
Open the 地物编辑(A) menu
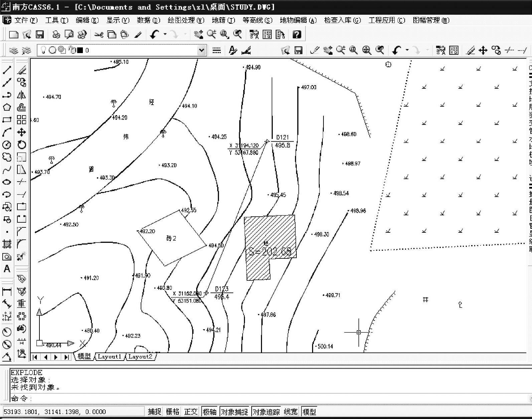(x=298, y=20)
